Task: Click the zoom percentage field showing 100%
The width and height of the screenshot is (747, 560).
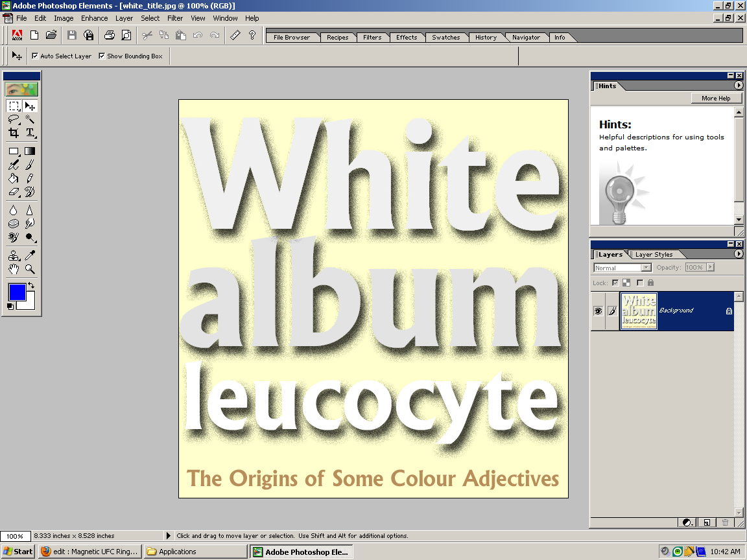Action: point(16,536)
